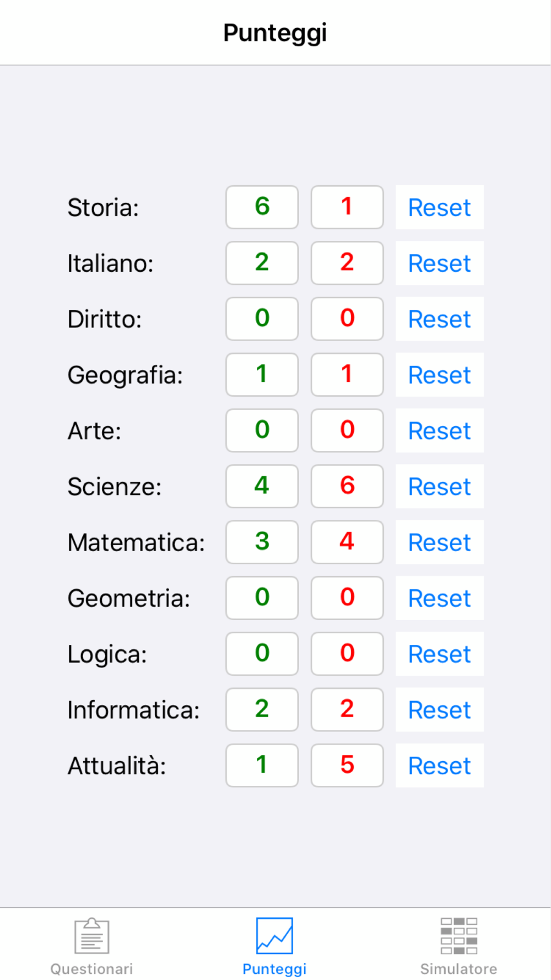Tap the green Storia correct-answers field

(x=262, y=207)
